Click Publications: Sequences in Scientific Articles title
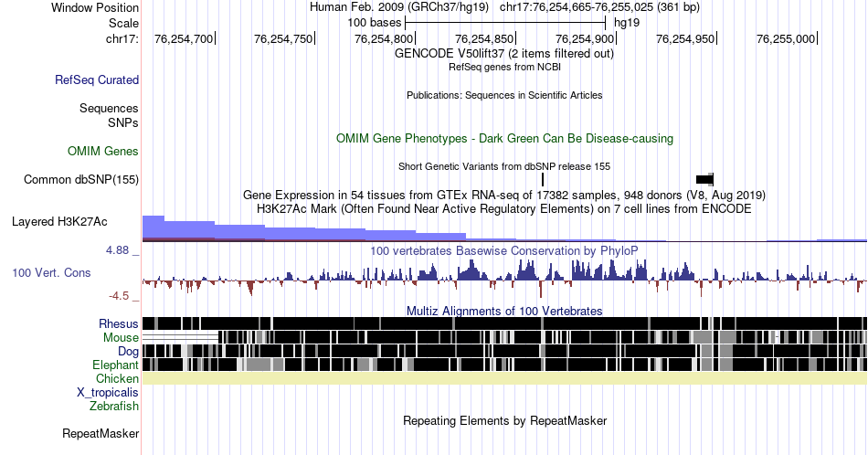868x455 pixels. click(x=504, y=95)
